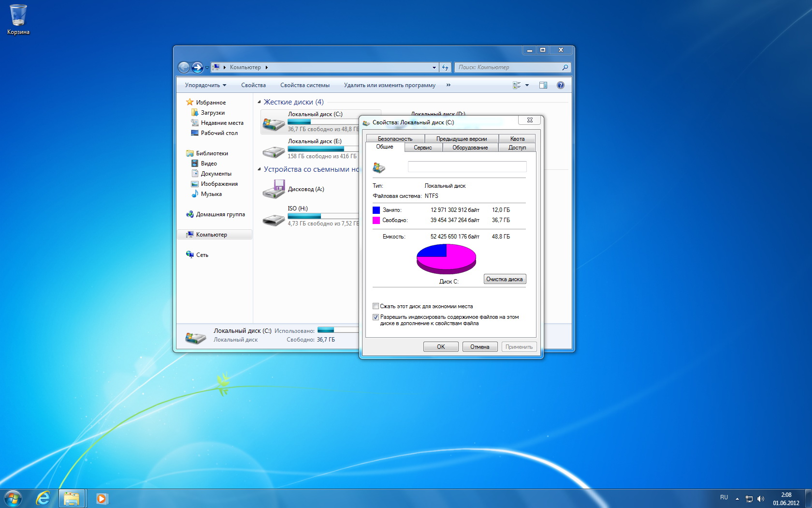
Task: Switch to the Безопасность tab
Action: click(x=395, y=139)
